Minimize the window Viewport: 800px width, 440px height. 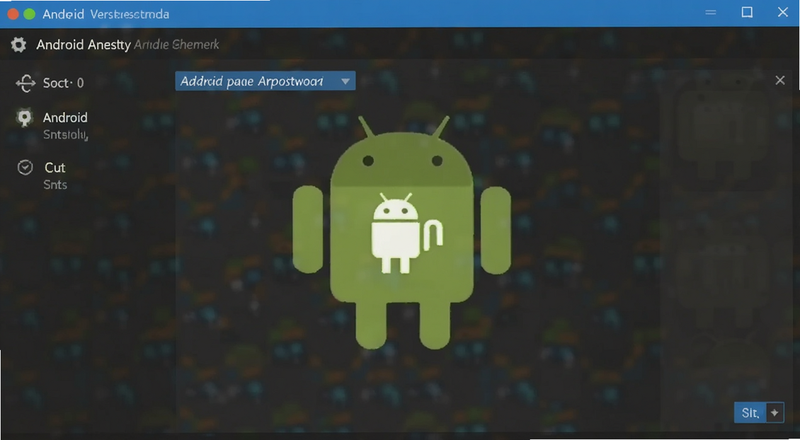tap(711, 13)
